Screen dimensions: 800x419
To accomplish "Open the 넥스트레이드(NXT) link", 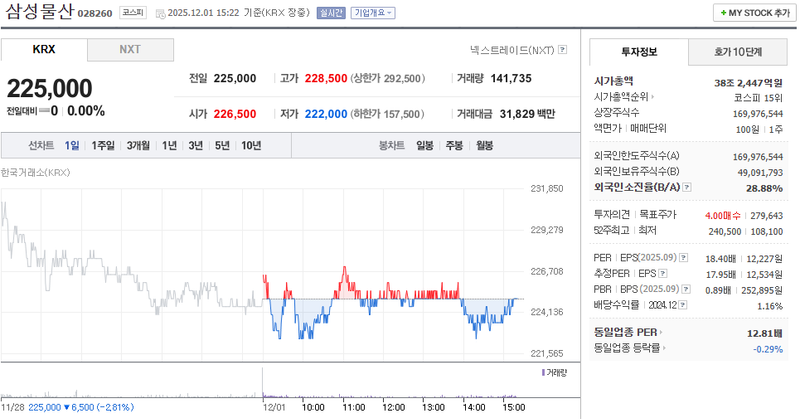I will [x=512, y=50].
